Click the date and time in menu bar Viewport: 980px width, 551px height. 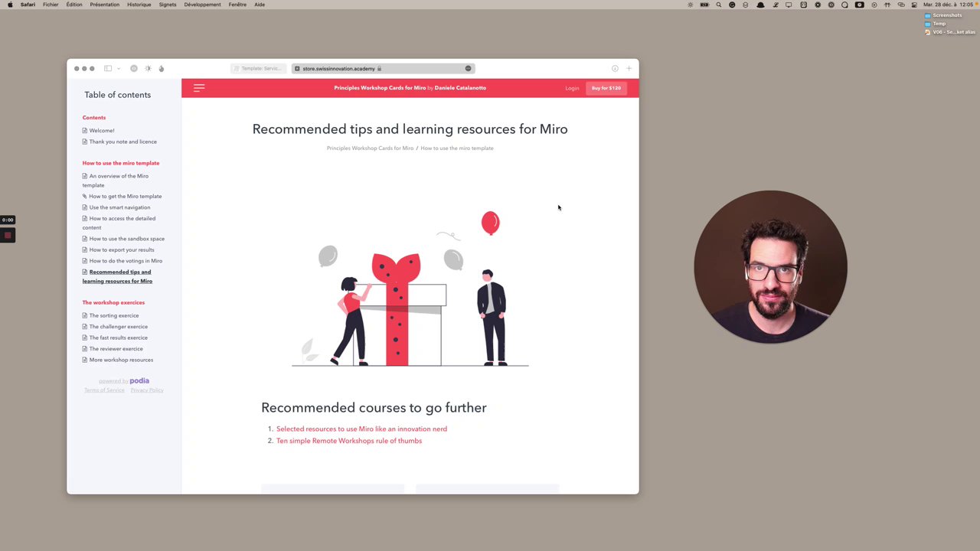point(948,5)
